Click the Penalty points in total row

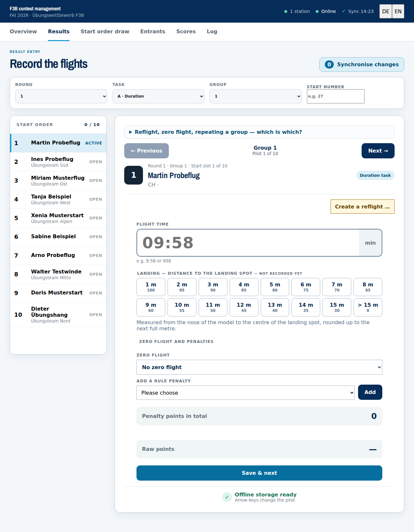pos(259,416)
